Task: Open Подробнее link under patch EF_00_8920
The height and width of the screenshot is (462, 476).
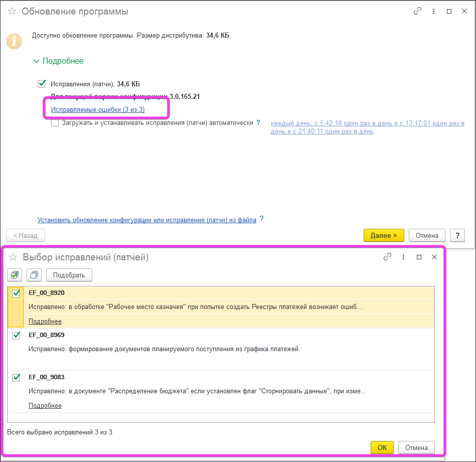Action: coord(45,321)
